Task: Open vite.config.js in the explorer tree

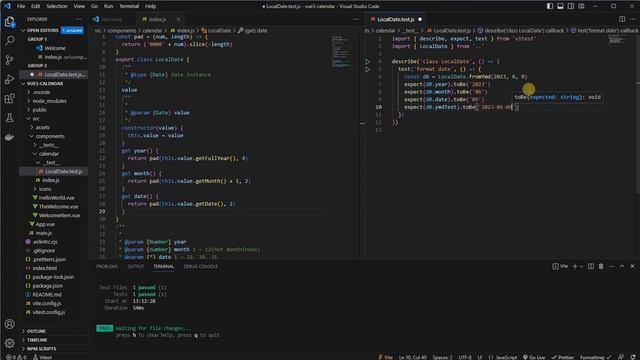Action: [x=47, y=303]
